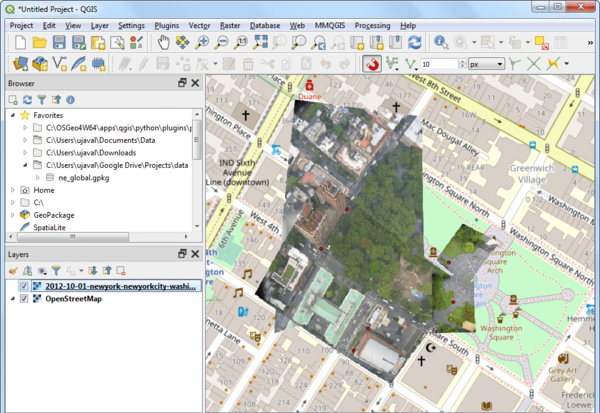Refresh the Browser panel

27,100
